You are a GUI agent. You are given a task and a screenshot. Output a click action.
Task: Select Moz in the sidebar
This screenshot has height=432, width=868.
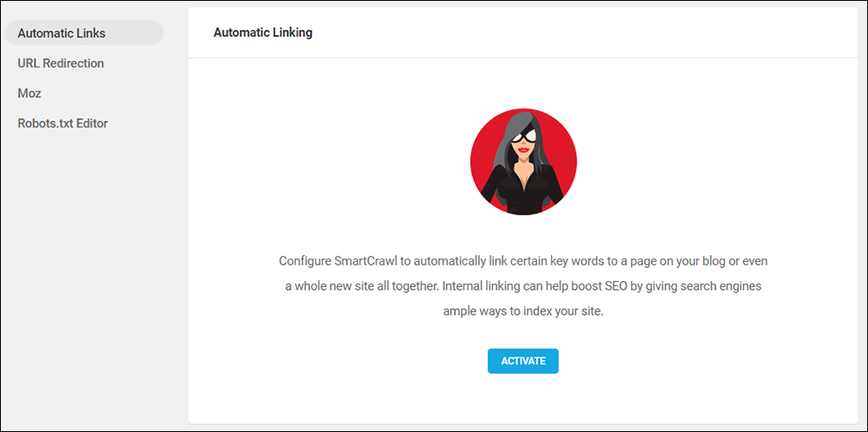click(30, 94)
